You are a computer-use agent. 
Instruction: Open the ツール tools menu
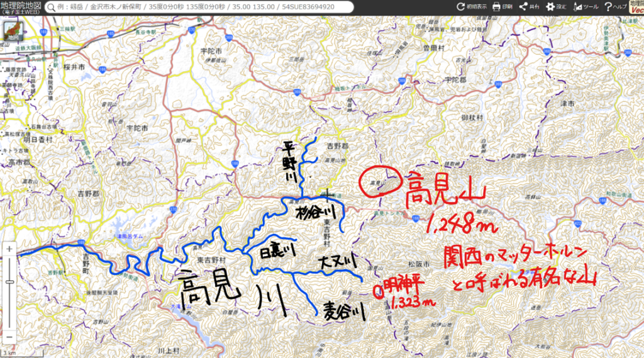click(x=587, y=7)
